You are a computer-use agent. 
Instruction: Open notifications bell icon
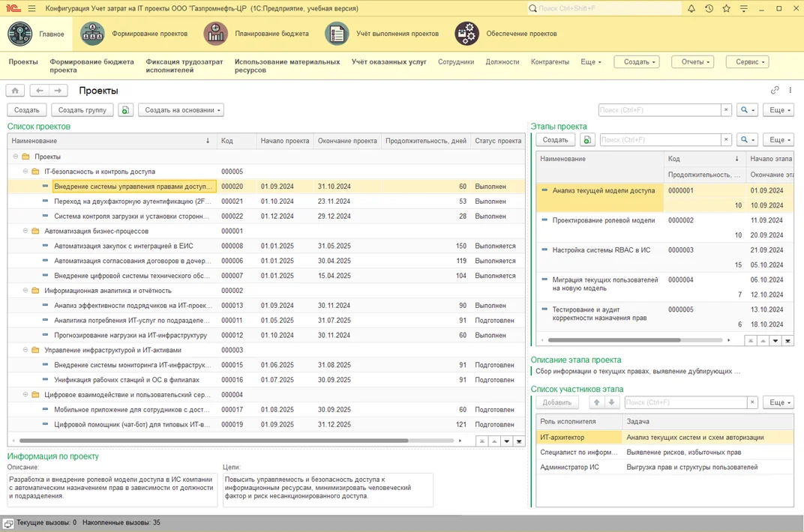pyautogui.click(x=691, y=9)
